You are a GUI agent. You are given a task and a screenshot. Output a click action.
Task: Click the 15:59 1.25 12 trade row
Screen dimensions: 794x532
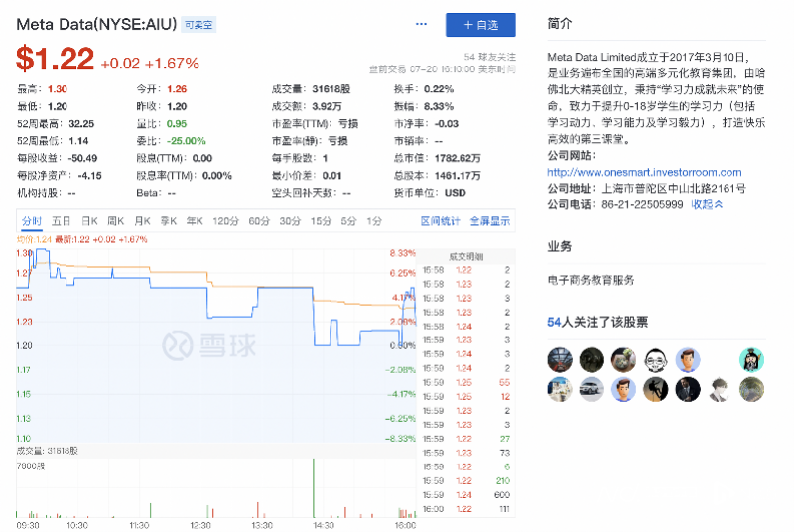[x=465, y=397]
